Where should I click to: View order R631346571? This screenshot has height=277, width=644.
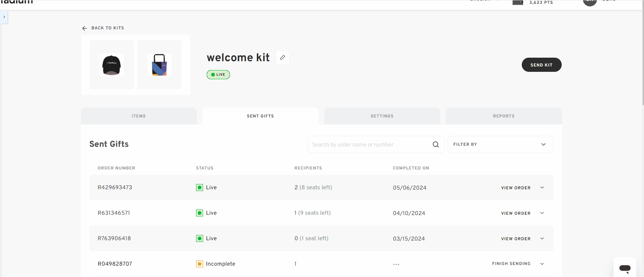click(516, 213)
